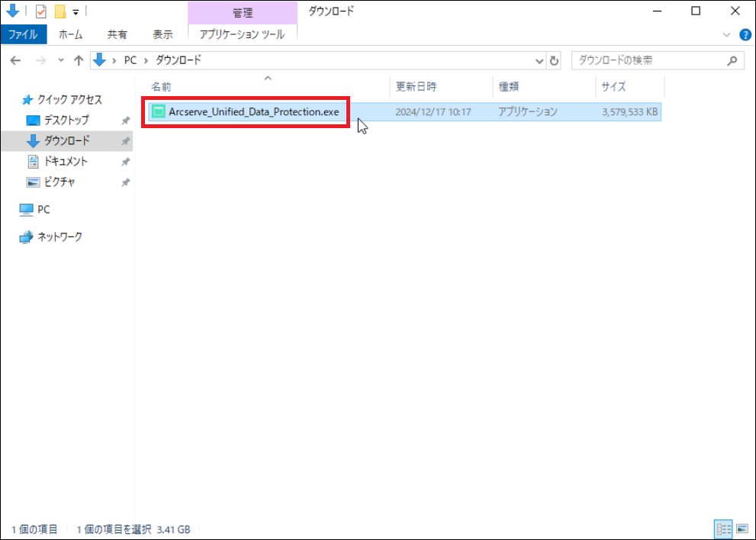Click the 2024/12/17 10:17 date cell

tap(433, 112)
